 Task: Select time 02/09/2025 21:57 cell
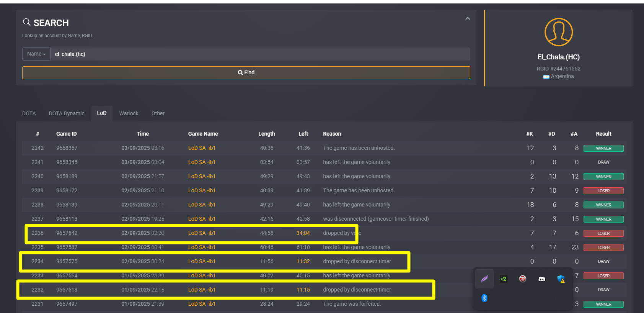(143, 176)
